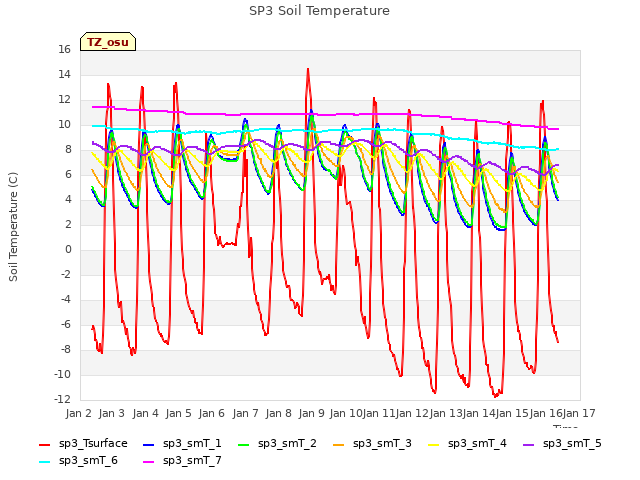Viewport: 640px width, 480px height.
Task: Select the sp3_smT_6 legend label
Action: pos(88,461)
